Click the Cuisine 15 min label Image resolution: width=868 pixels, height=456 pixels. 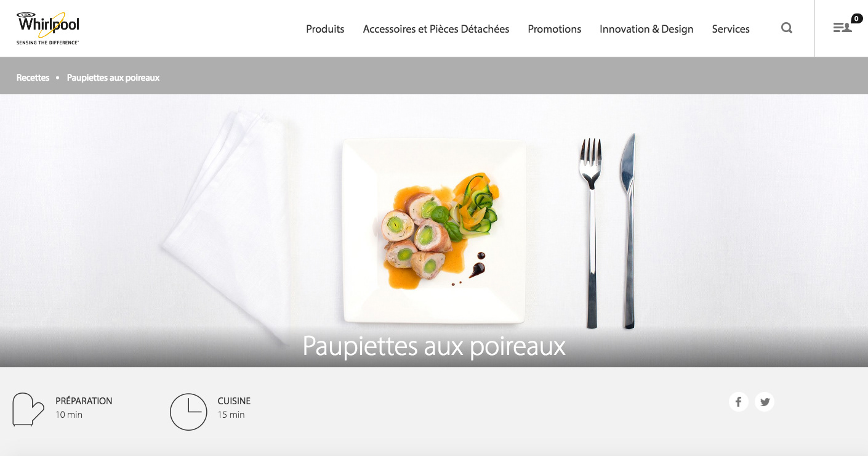(234, 407)
